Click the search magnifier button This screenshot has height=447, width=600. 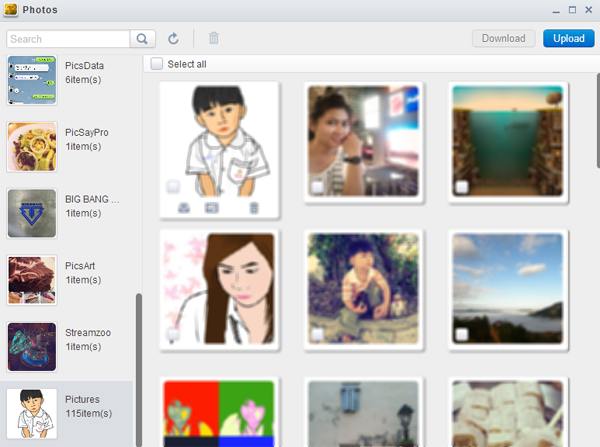[x=142, y=39]
